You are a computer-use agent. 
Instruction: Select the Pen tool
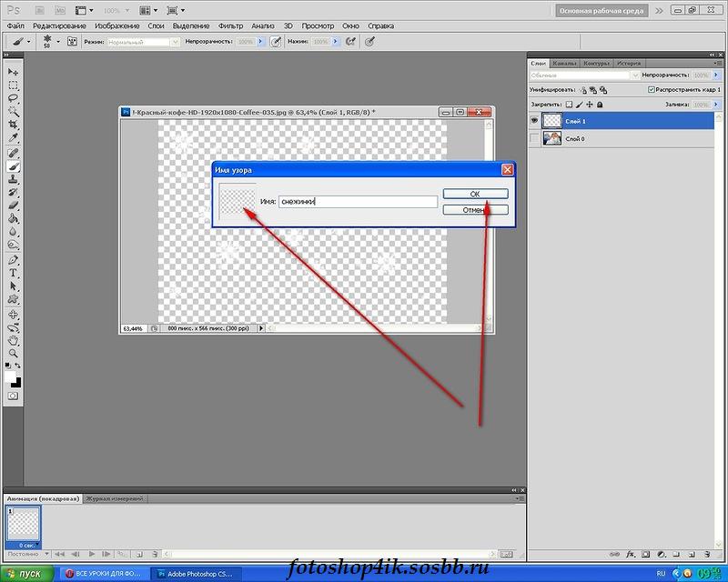pos(13,260)
